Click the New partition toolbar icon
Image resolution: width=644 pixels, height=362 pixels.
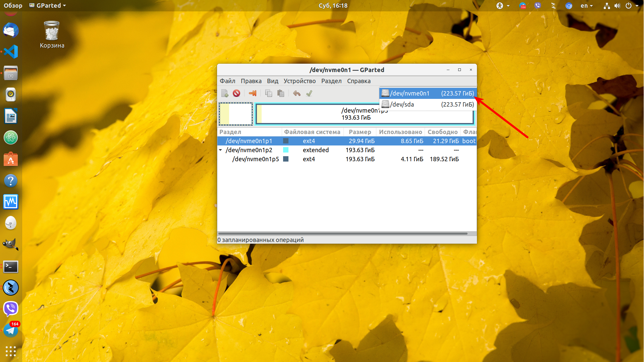point(225,93)
